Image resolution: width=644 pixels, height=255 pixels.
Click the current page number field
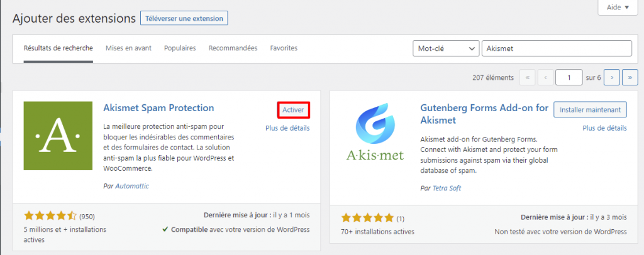tap(569, 77)
